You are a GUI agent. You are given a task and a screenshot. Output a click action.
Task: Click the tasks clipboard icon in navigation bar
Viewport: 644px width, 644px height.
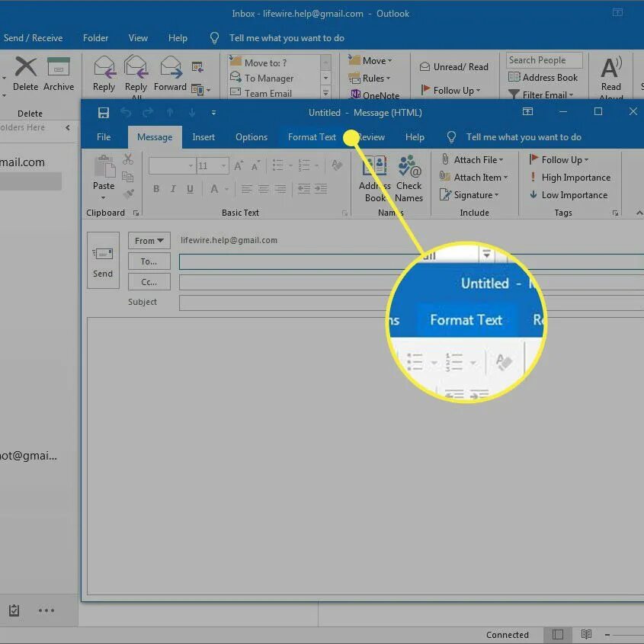(x=14, y=610)
